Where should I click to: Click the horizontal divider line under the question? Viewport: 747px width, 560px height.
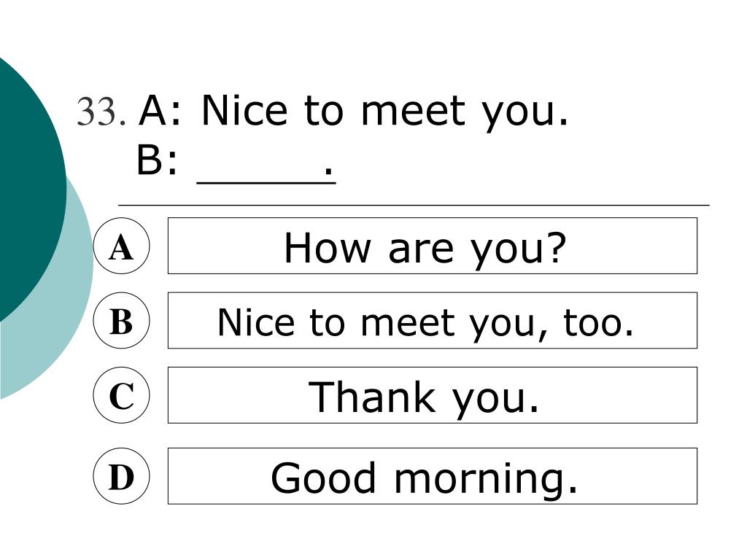pos(414,205)
